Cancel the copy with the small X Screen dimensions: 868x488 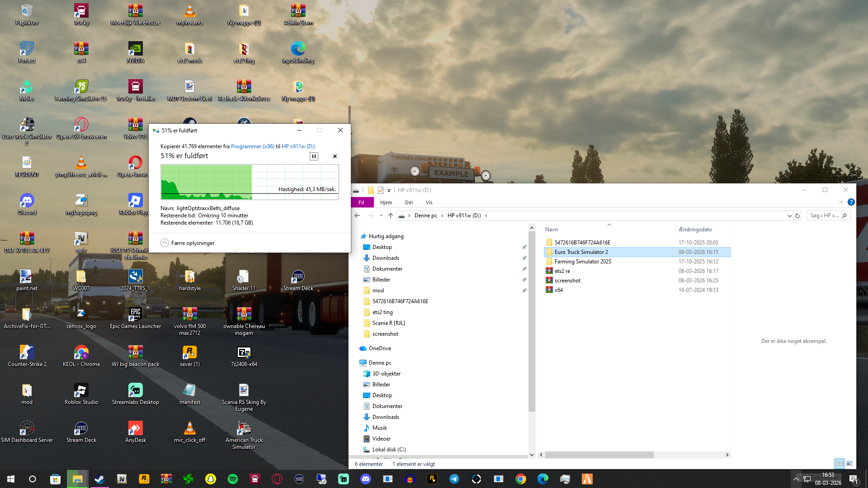pyautogui.click(x=335, y=156)
